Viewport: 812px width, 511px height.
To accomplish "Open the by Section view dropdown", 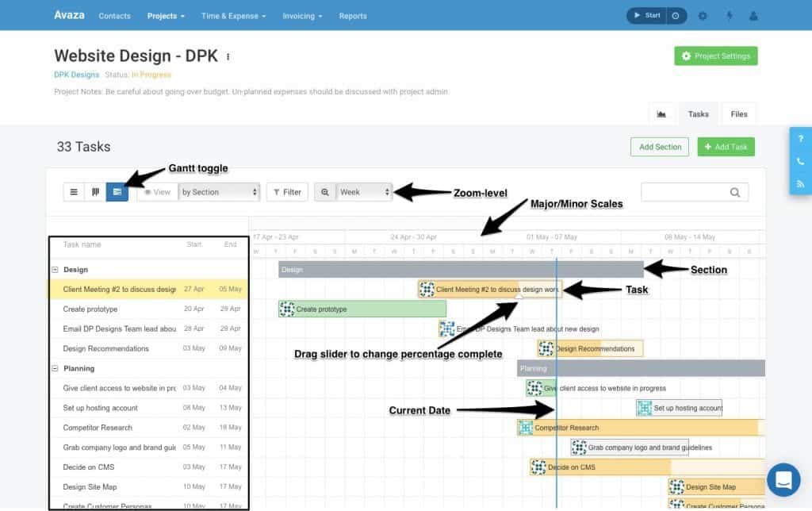I will pos(219,191).
